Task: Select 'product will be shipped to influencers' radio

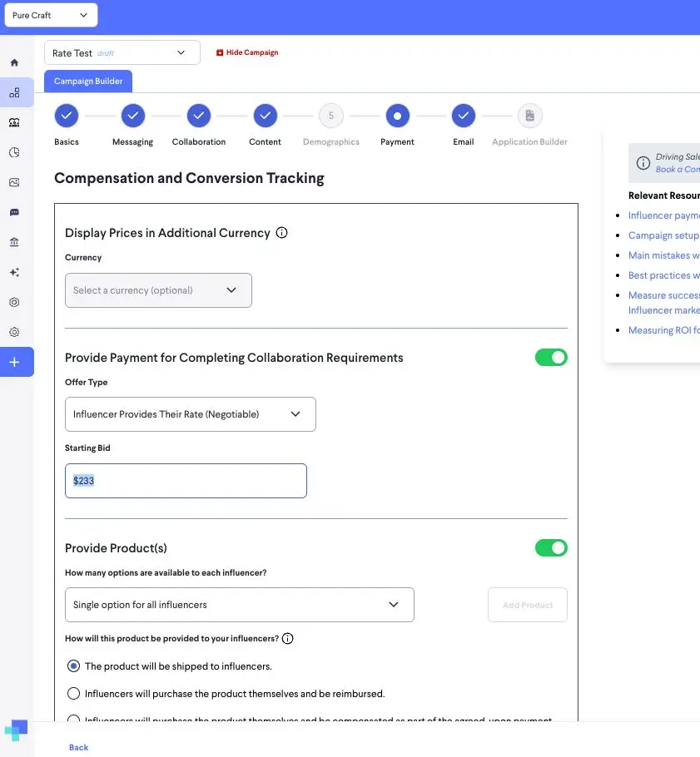Action: [x=73, y=666]
